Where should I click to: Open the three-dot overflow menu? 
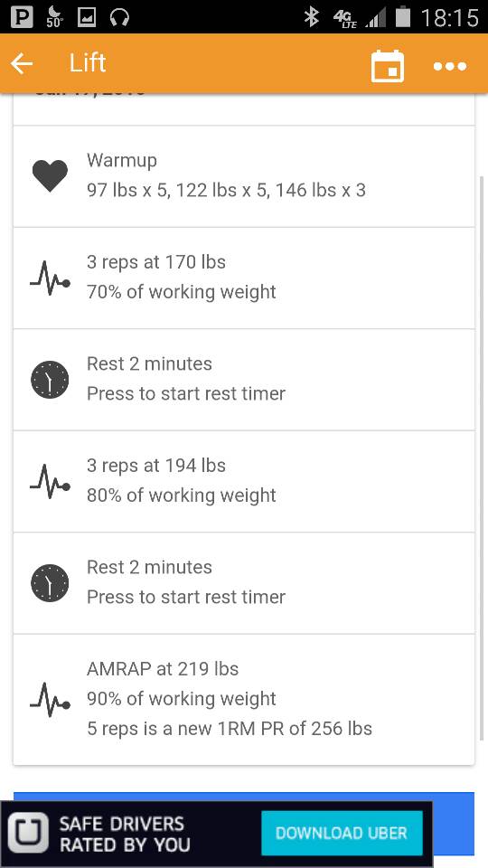click(x=450, y=66)
